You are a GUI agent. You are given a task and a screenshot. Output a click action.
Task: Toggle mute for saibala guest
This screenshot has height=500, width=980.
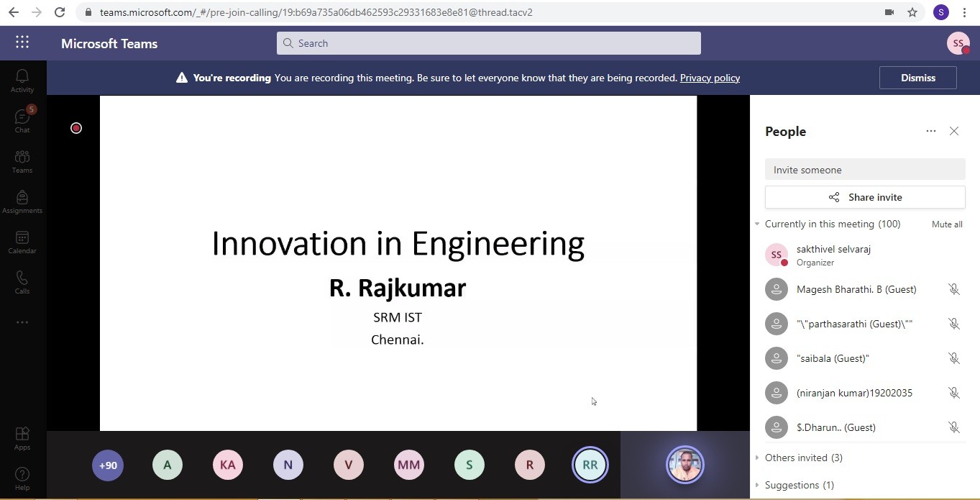point(953,358)
